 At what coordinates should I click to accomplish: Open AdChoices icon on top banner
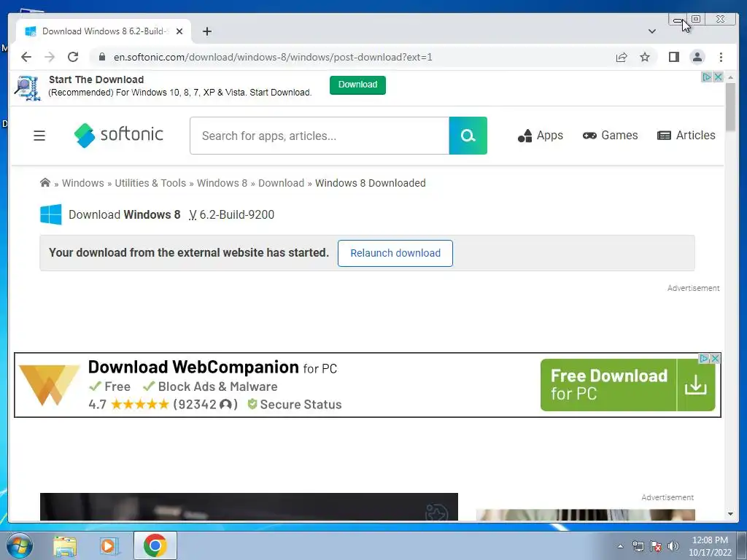pos(707,77)
